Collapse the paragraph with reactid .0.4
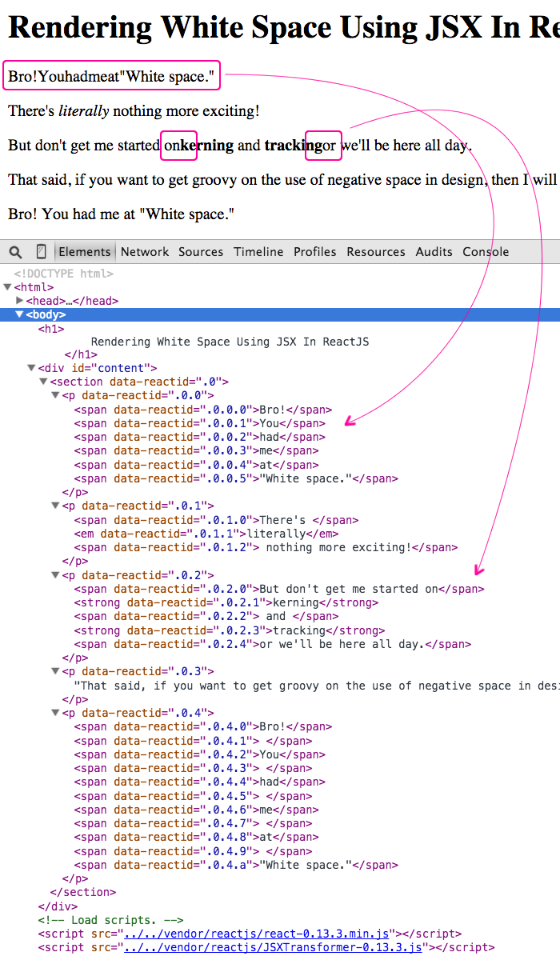The width and height of the screenshot is (560, 956). pos(56,713)
